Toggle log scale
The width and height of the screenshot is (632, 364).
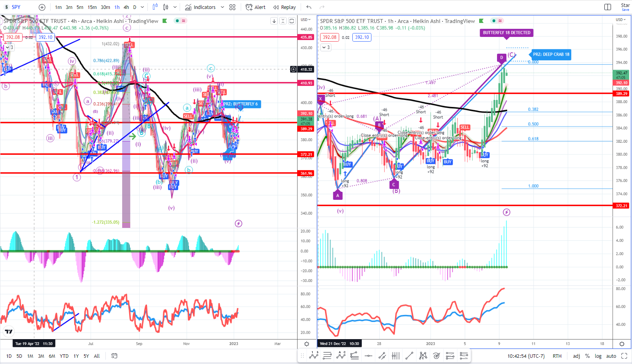click(598, 356)
